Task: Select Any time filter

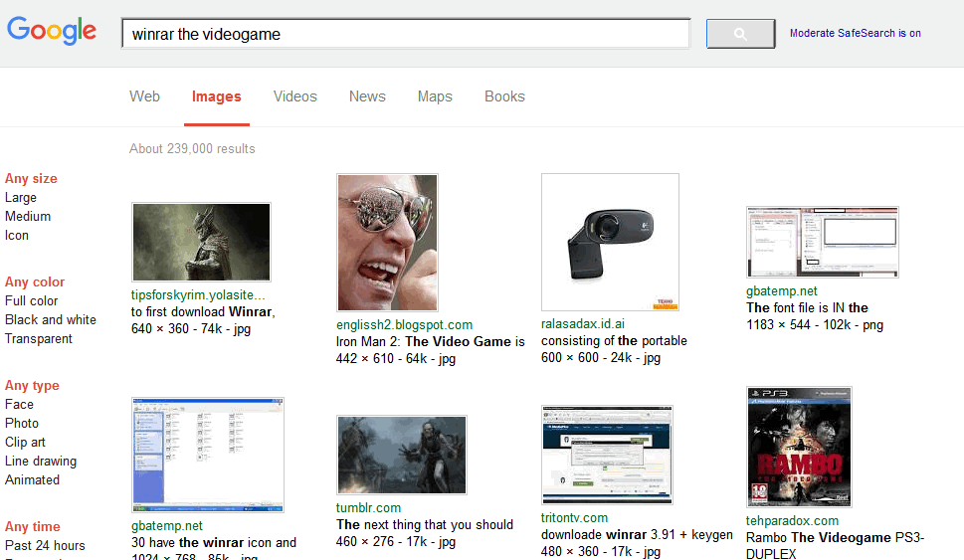Action: pyautogui.click(x=33, y=527)
